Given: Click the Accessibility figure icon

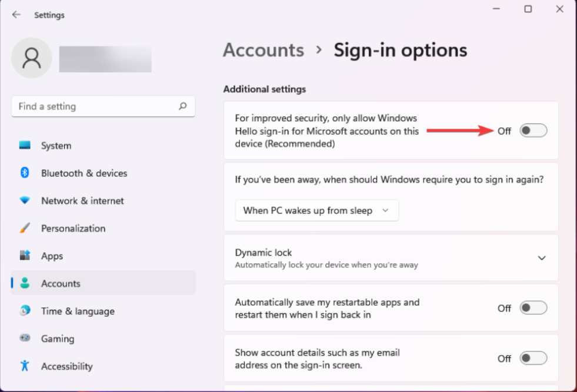Looking at the screenshot, I should point(25,366).
